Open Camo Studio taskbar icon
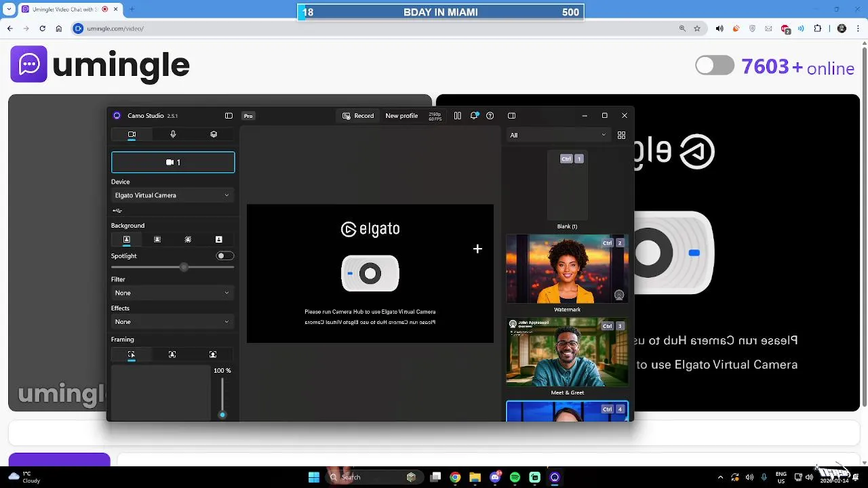This screenshot has height=488, width=868. click(555, 477)
